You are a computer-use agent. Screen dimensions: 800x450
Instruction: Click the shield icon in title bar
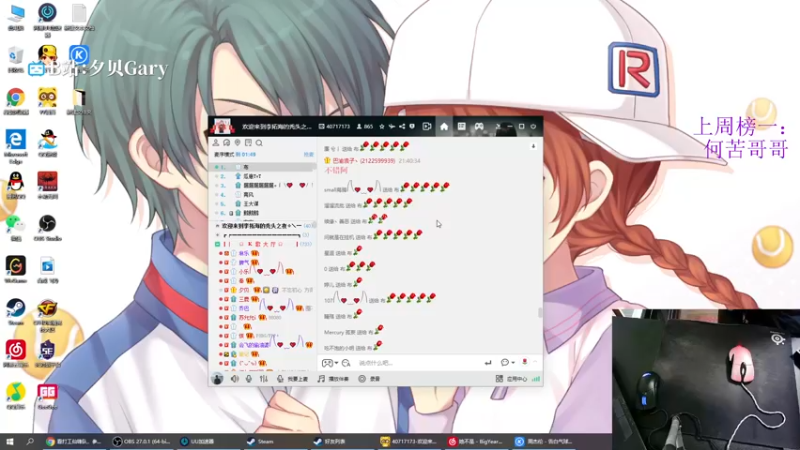pos(412,127)
